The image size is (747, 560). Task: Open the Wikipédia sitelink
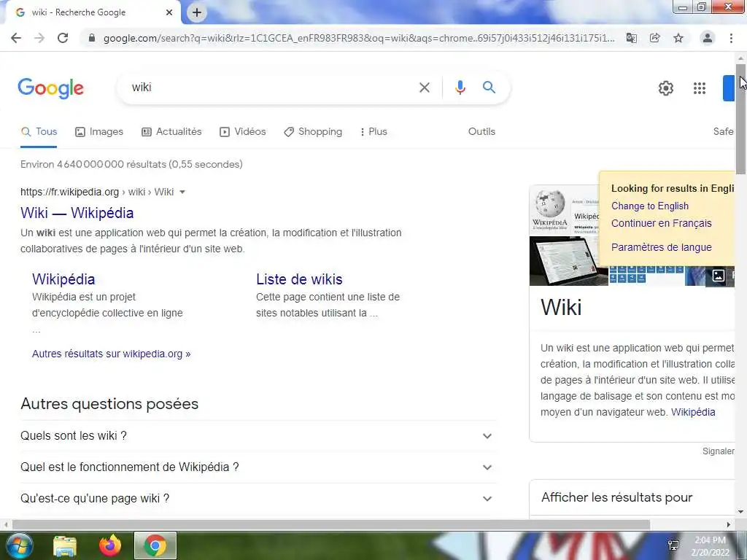point(63,279)
